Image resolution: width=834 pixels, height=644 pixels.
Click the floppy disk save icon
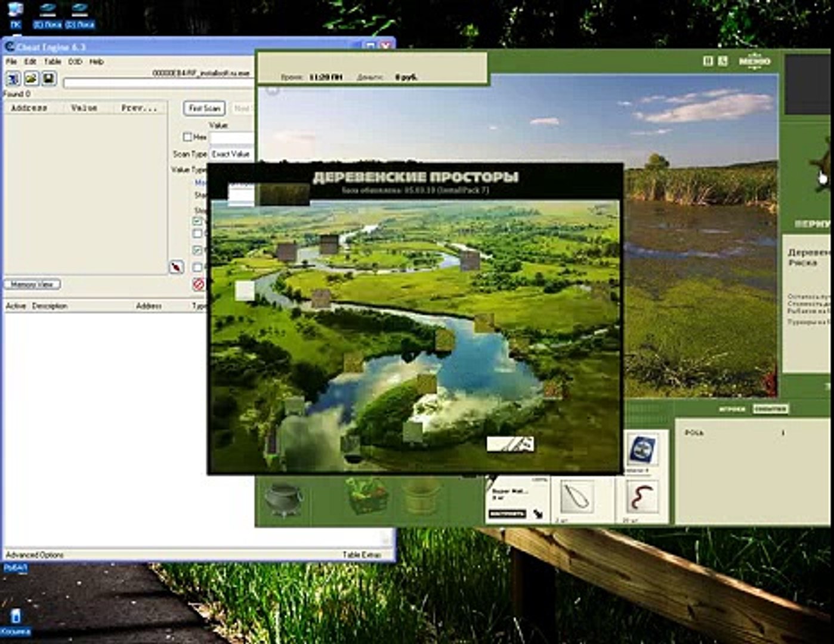coord(48,79)
